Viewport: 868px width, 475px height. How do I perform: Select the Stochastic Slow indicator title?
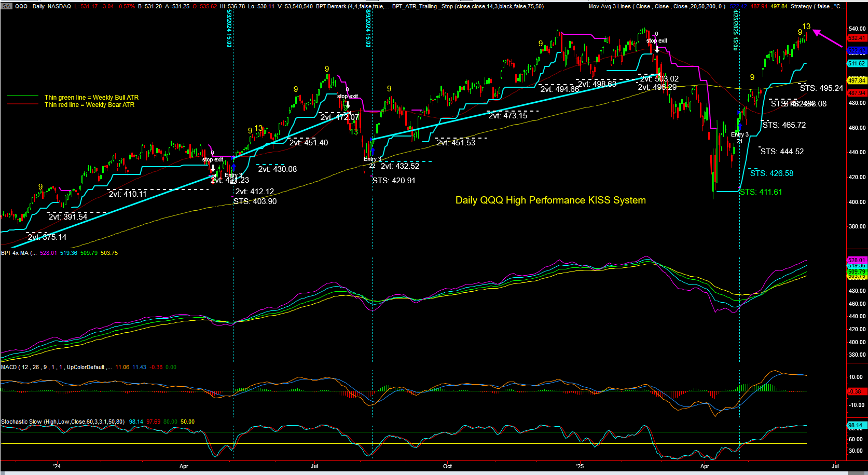click(x=62, y=422)
